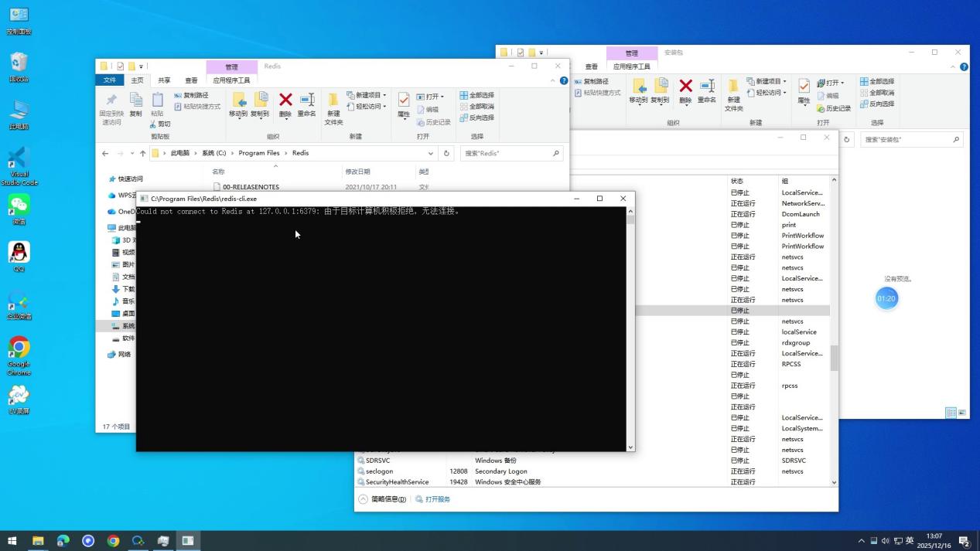Image resolution: width=980 pixels, height=551 pixels.
Task: Click the 打开服务 link in Task Manager
Action: pos(437,499)
